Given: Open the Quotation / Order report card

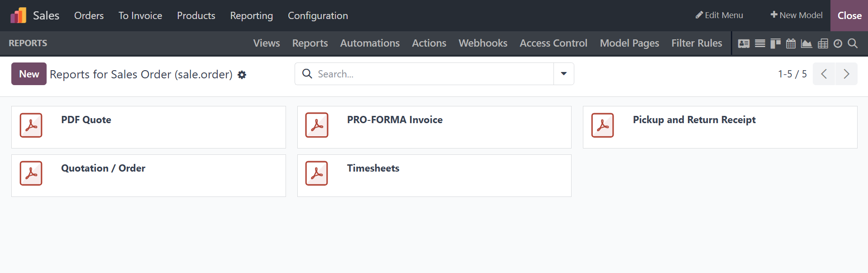Looking at the screenshot, I should tap(148, 176).
